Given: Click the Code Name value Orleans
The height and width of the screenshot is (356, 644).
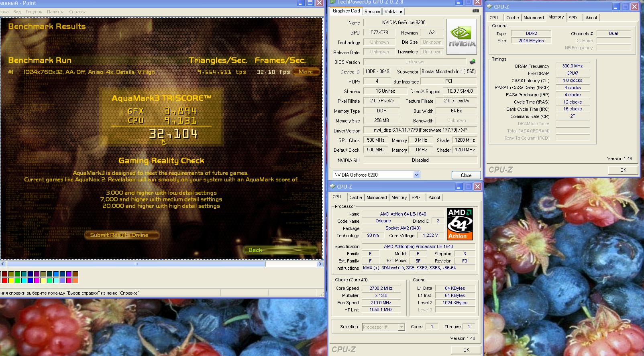Looking at the screenshot, I should click(x=383, y=221).
